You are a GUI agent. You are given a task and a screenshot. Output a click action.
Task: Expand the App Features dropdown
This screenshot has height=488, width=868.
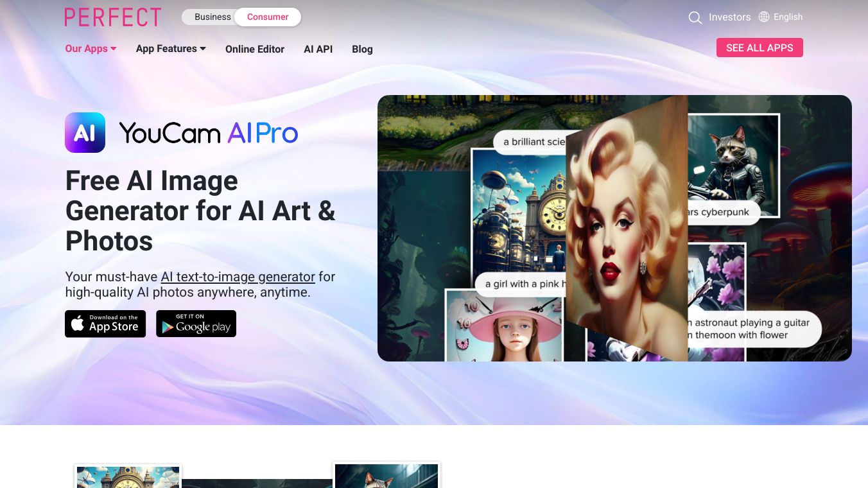pos(171,48)
